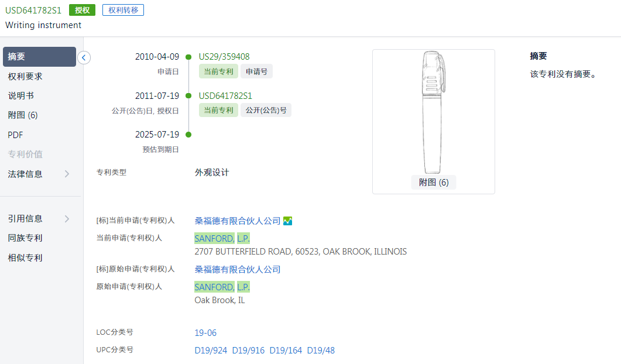Expand the 引用信息 submenu arrow
Image resolution: width=621 pixels, height=364 pixels.
[67, 219]
